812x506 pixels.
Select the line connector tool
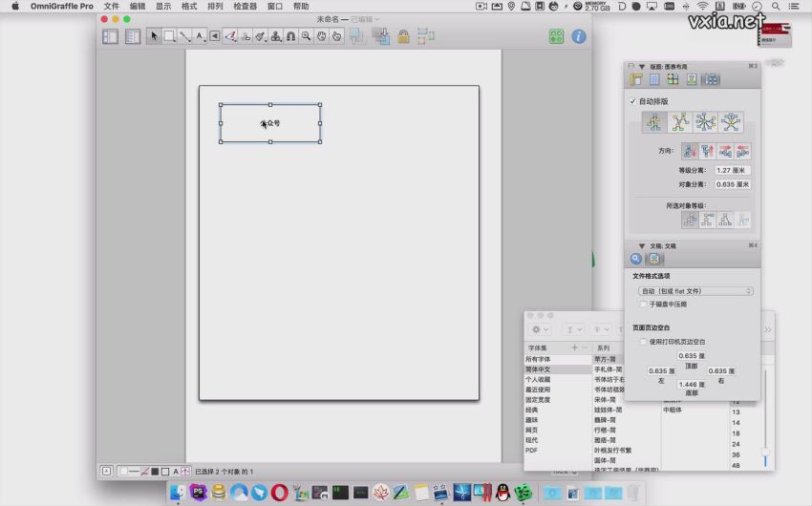tap(184, 36)
